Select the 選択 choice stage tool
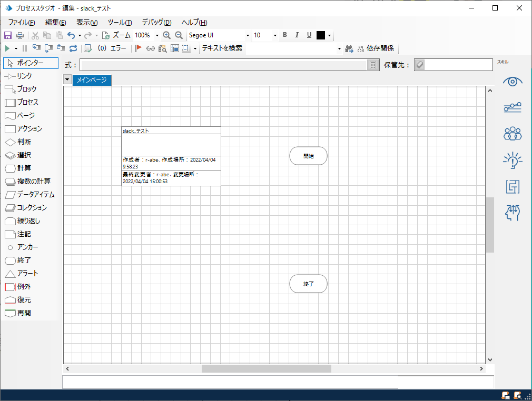Screen dimensions: 532x401 tap(31, 155)
